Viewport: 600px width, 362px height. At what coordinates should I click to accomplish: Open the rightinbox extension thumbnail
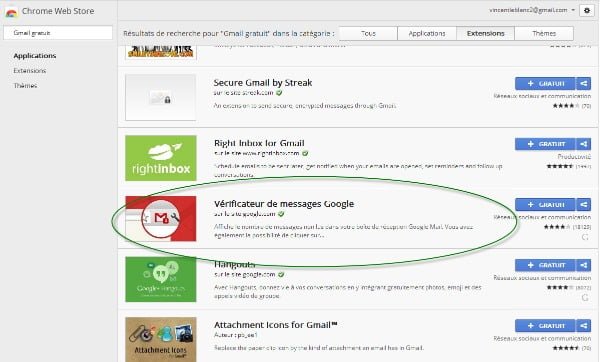coord(161,158)
